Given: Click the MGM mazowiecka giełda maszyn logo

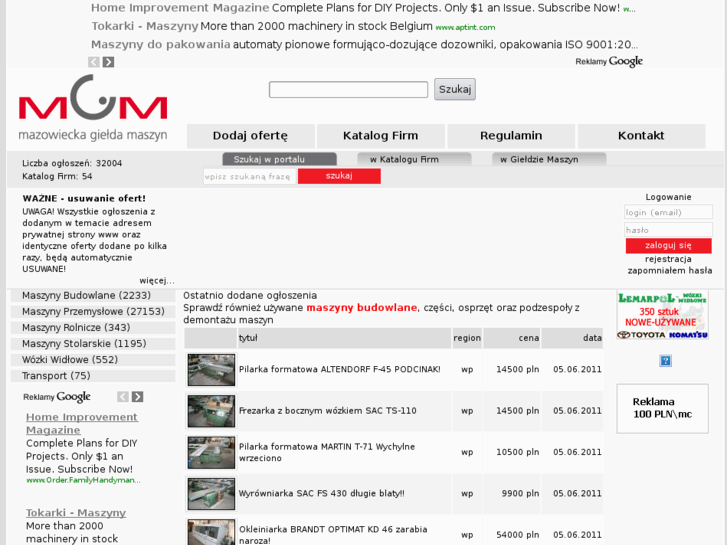Looking at the screenshot, I should pyautogui.click(x=92, y=108).
